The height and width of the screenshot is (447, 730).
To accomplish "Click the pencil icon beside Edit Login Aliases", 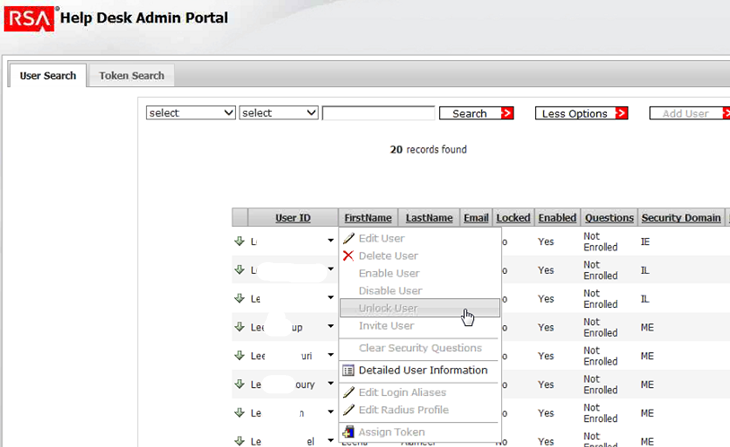I will (x=348, y=393).
